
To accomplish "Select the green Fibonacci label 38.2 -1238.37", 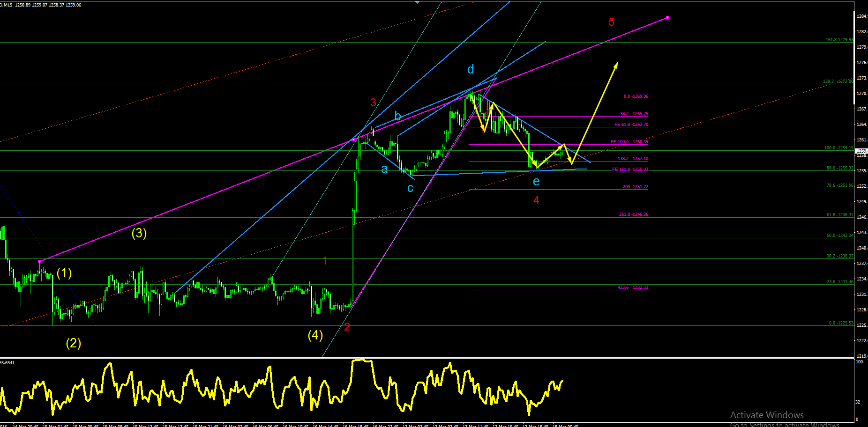I will pos(840,256).
